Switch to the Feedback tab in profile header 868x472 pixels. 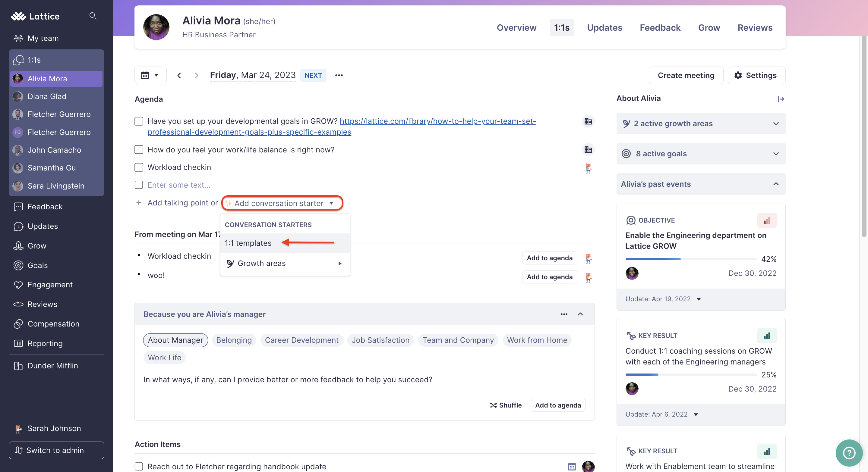(660, 28)
